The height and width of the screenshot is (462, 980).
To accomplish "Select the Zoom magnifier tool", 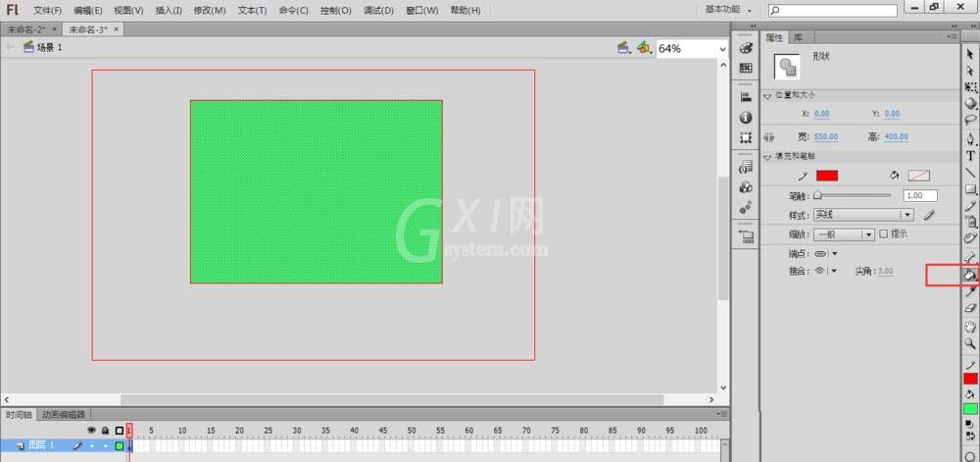I will click(970, 343).
